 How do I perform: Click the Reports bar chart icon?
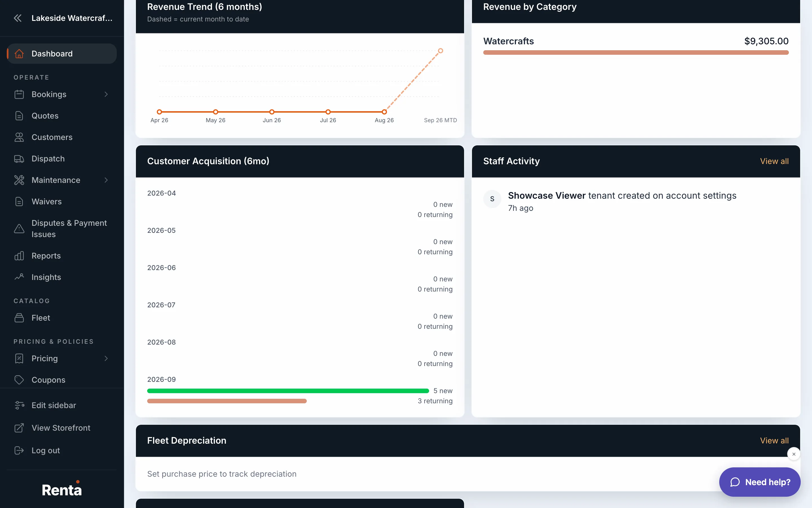pyautogui.click(x=19, y=256)
